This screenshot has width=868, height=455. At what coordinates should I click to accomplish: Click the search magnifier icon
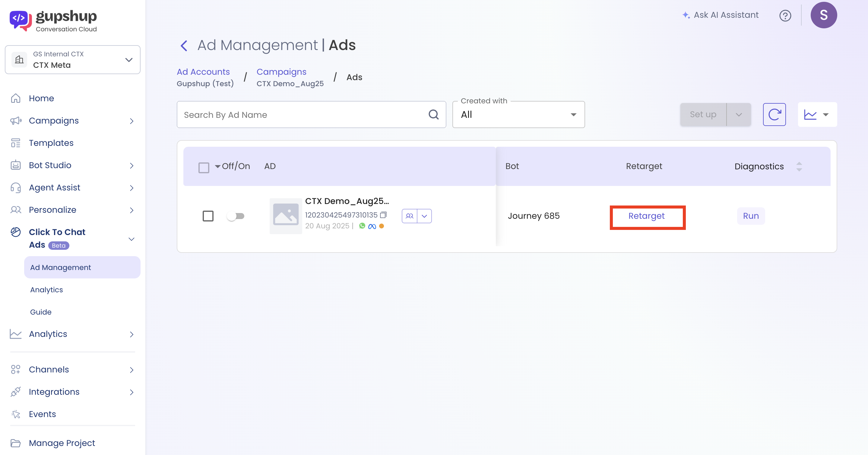pos(433,115)
